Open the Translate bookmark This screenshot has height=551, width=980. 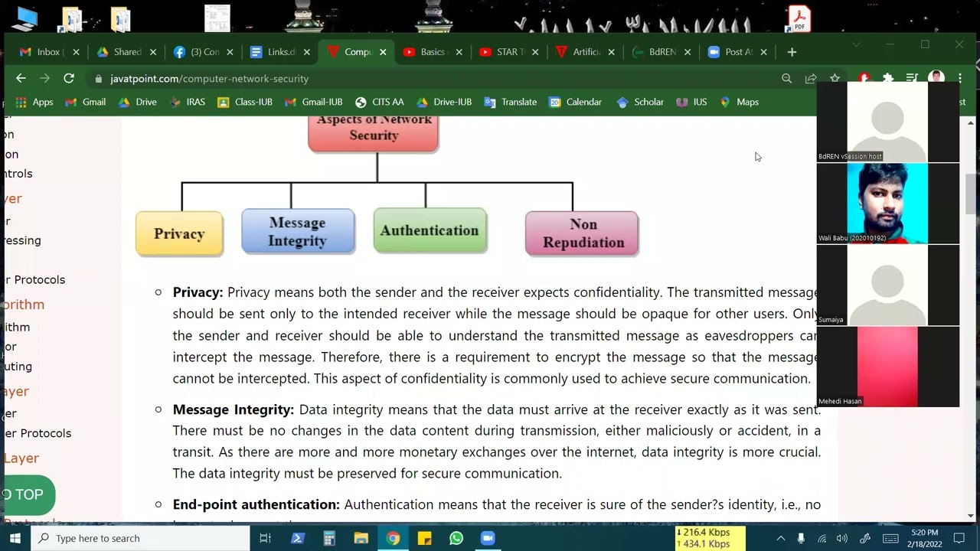click(510, 102)
